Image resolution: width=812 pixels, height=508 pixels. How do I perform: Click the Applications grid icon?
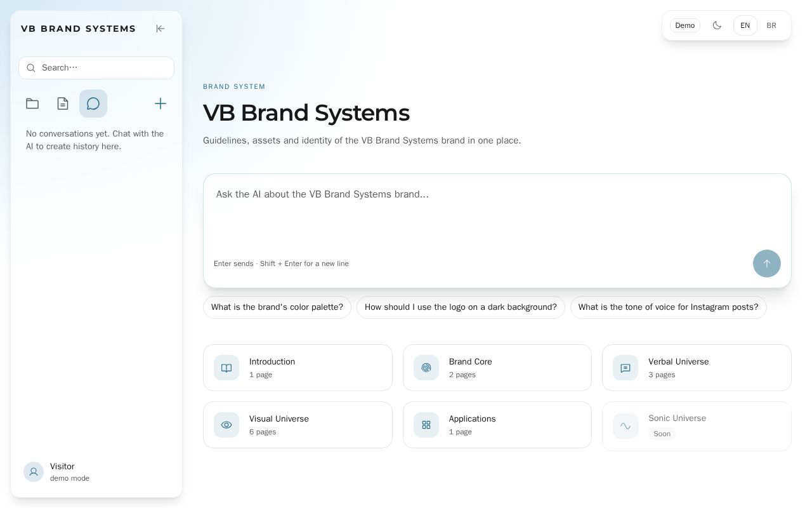[426, 425]
